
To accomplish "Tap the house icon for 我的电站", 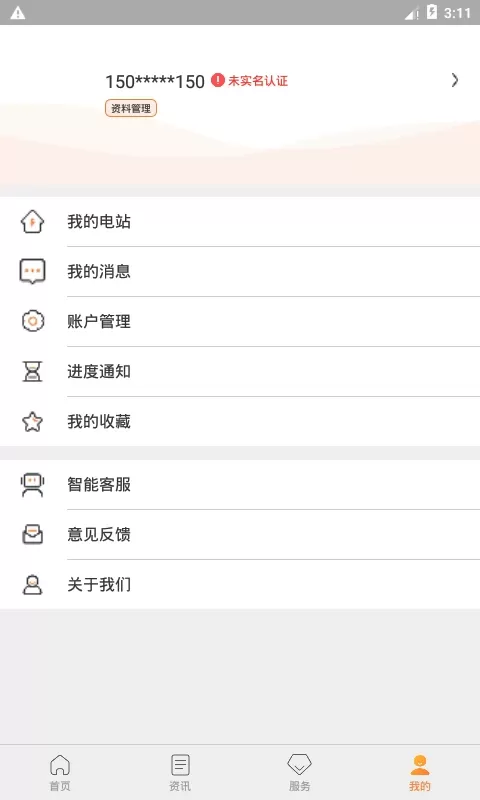I will pos(32,221).
